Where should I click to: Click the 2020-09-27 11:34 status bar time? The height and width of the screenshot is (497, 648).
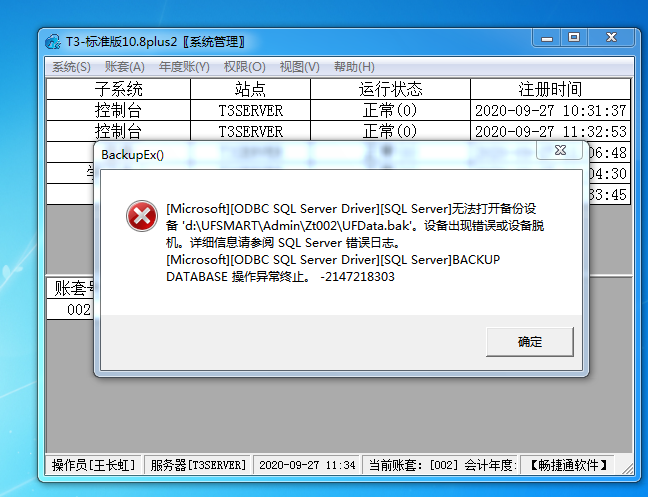coord(307,465)
